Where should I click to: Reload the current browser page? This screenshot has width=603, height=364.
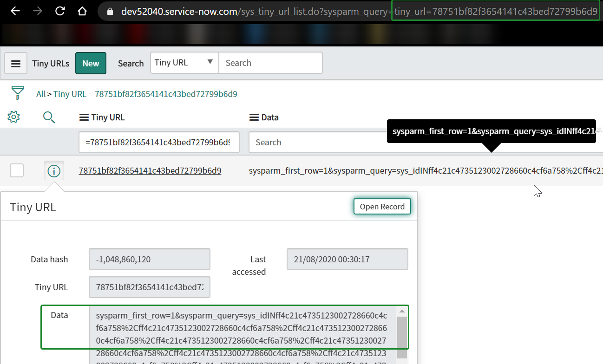coord(60,11)
